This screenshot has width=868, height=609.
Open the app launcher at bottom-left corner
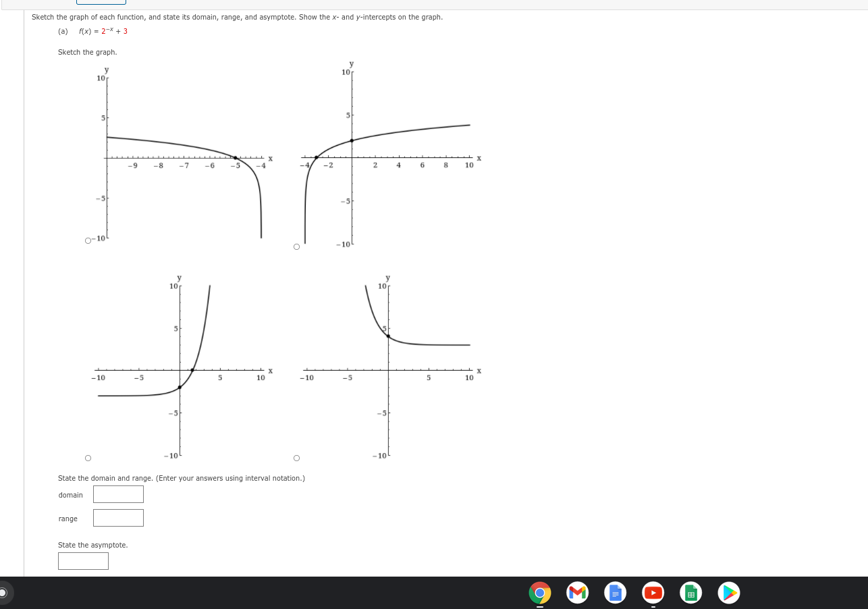(x=3, y=592)
